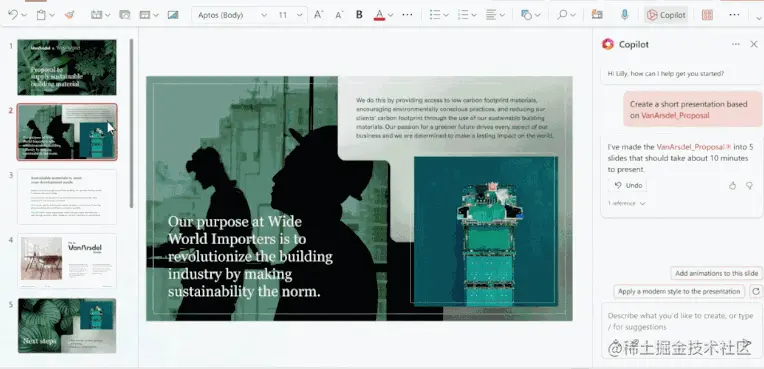Viewport: 764px width, 369px height.
Task: Click thumbs down on Copilot reply
Action: (x=749, y=185)
